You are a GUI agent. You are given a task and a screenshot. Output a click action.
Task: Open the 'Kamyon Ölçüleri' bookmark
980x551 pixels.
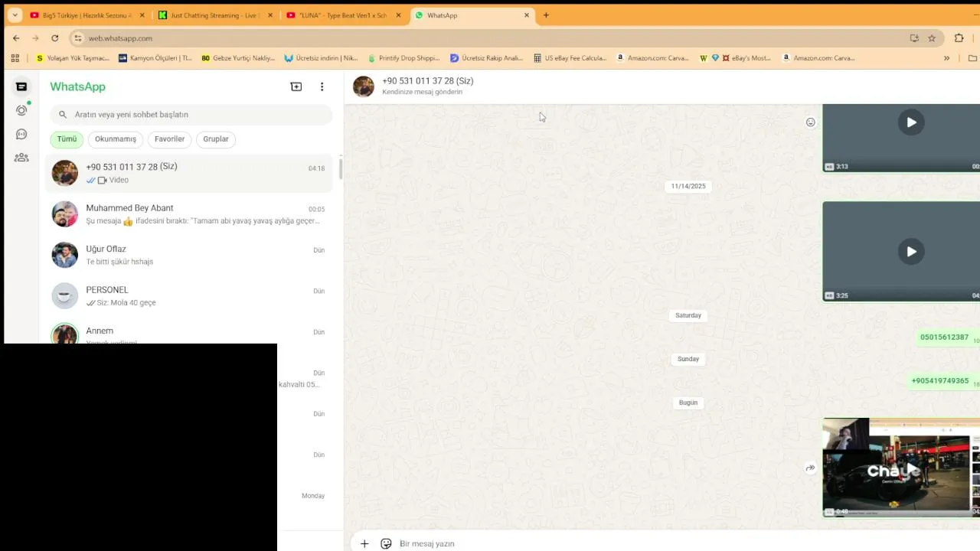coord(155,58)
